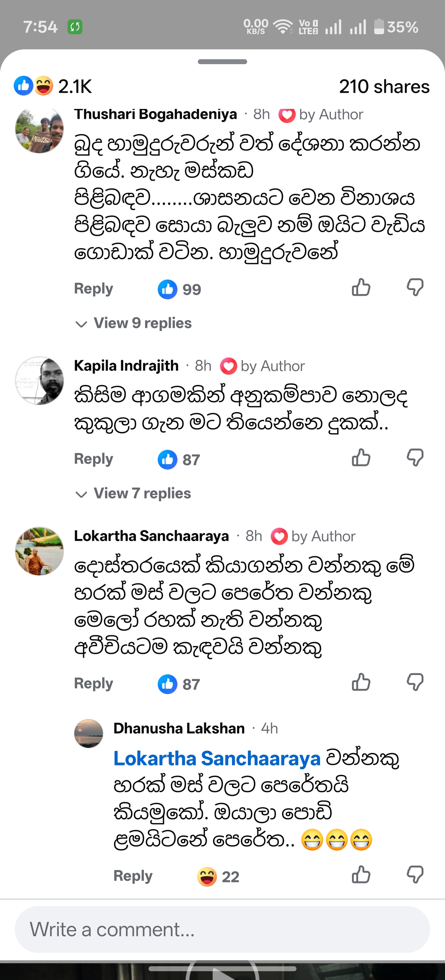Dislike Lokartha Sanchaaraya's comment

click(x=415, y=682)
